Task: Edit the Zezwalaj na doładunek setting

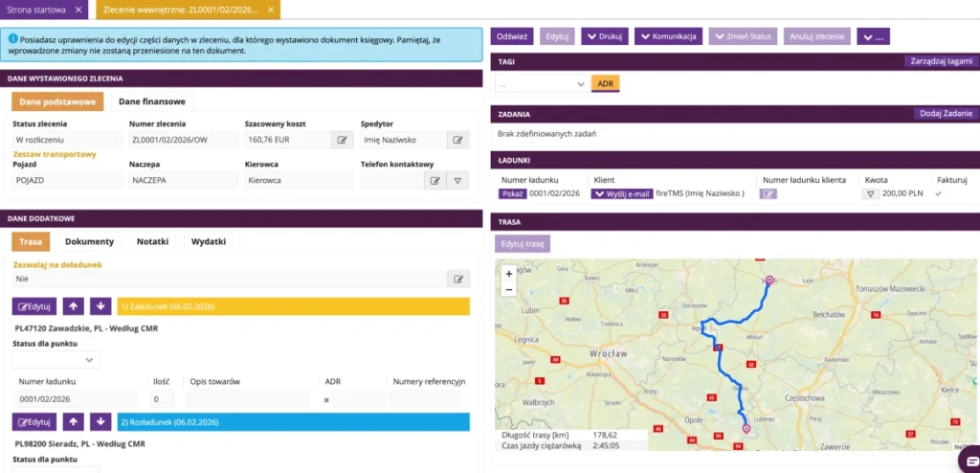Action: tap(458, 279)
